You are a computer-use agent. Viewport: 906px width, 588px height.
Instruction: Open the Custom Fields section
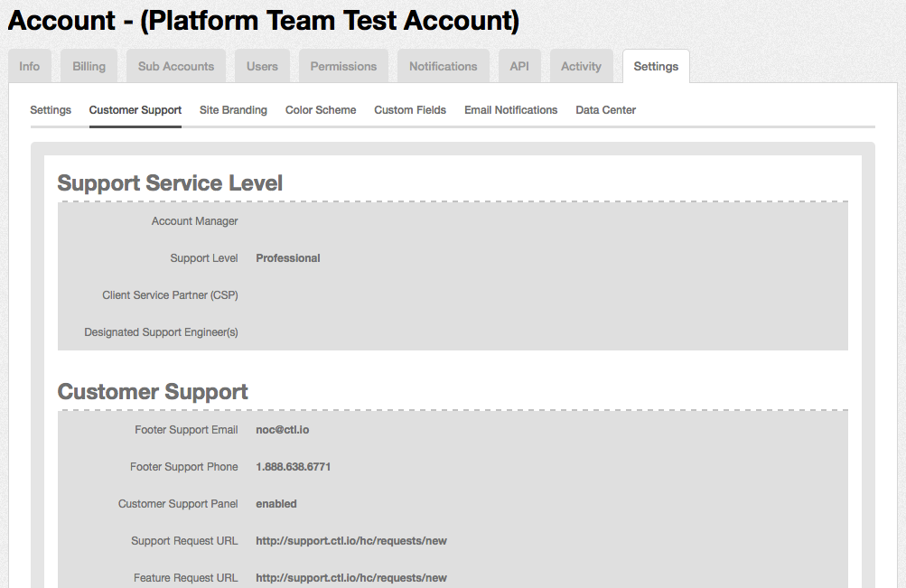[x=409, y=109]
